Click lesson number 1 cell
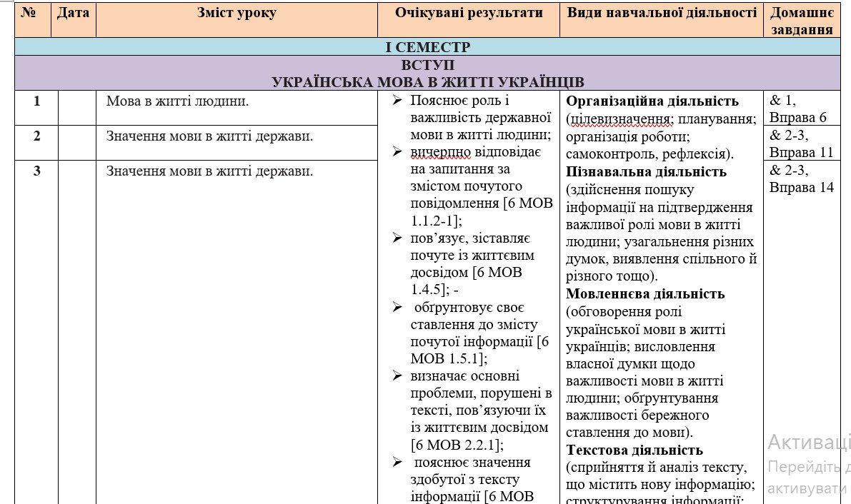Image resolution: width=851 pixels, height=504 pixels. coord(36,108)
